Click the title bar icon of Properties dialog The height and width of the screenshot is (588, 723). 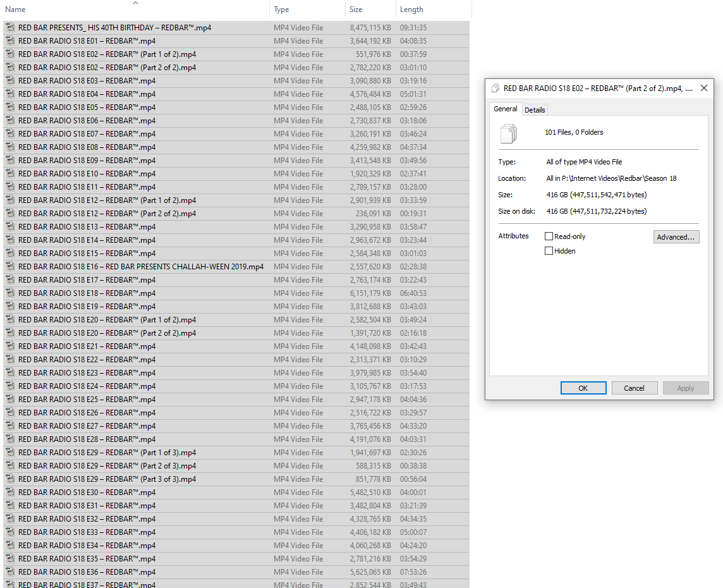click(495, 88)
